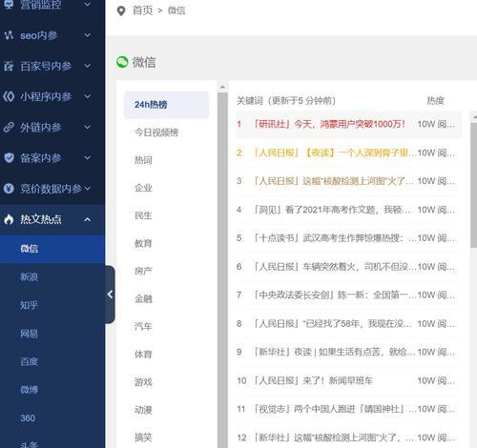Select the 动漫 category
Screen dimensions: 477x448
143,410
